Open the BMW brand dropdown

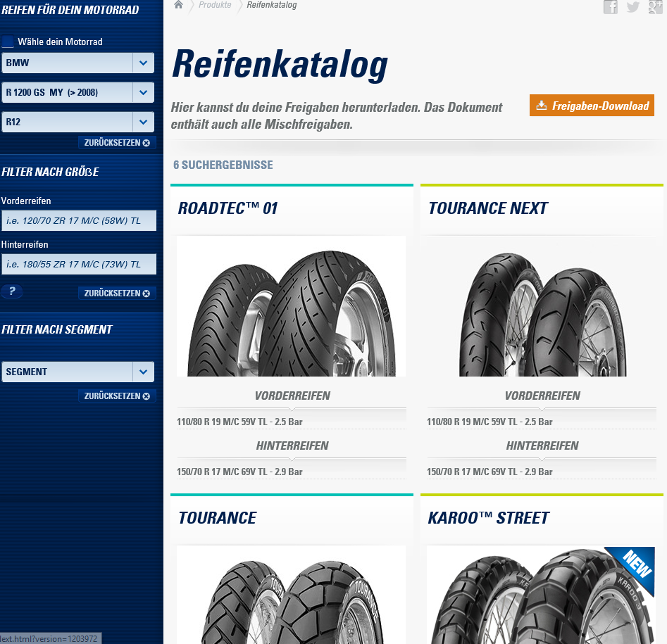click(78, 63)
